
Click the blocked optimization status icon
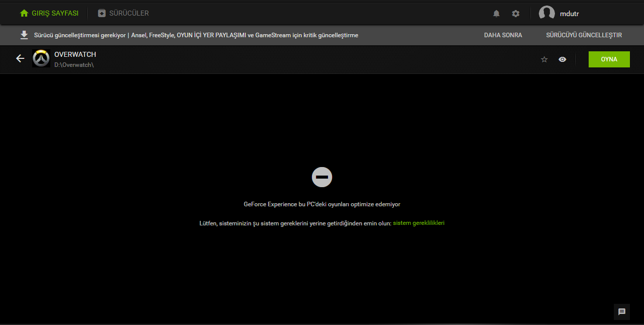(322, 177)
